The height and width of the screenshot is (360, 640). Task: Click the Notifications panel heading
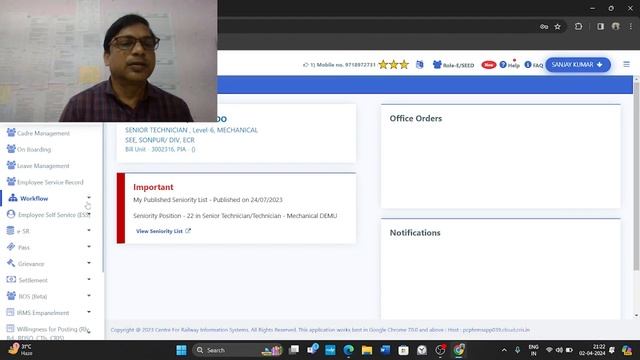click(415, 233)
